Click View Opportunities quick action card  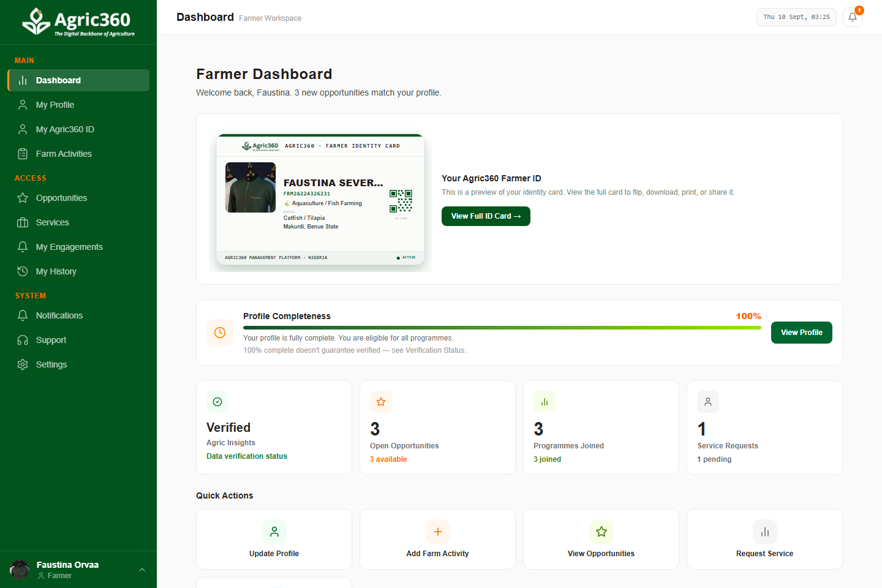pos(601,540)
